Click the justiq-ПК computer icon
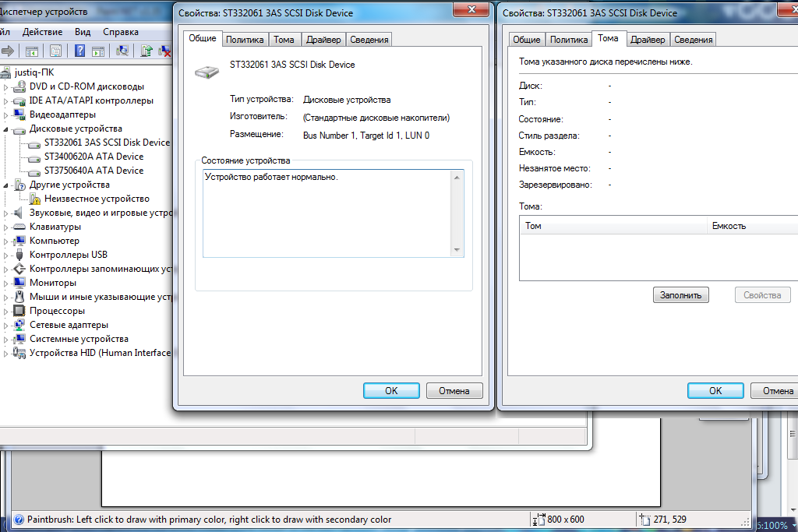 [6, 72]
